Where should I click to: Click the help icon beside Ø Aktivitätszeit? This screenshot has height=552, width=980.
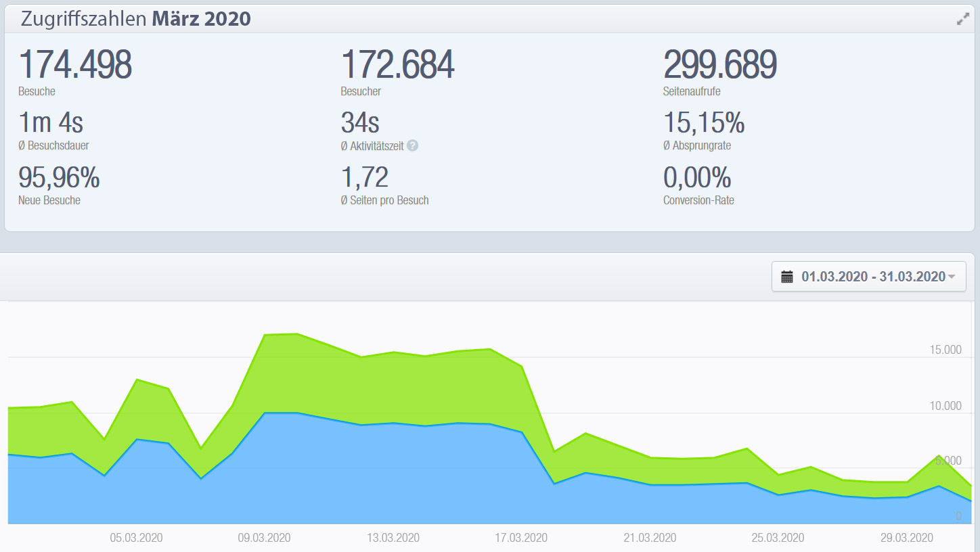[x=412, y=145]
